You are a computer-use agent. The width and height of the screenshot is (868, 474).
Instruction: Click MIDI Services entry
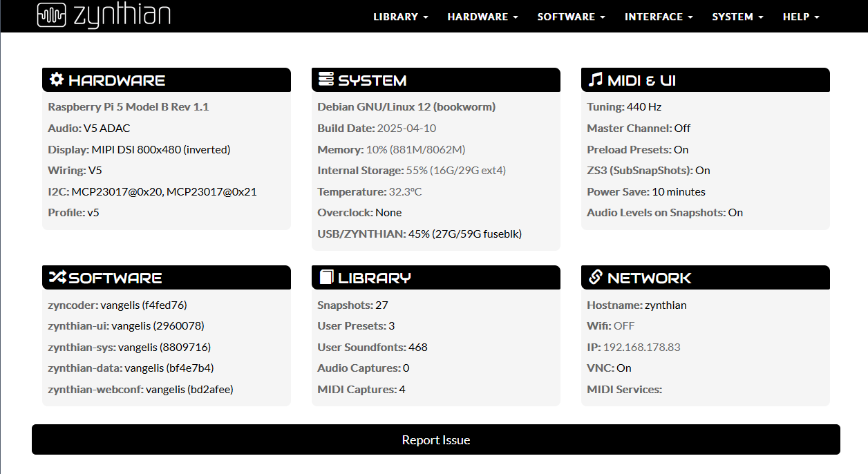point(624,389)
